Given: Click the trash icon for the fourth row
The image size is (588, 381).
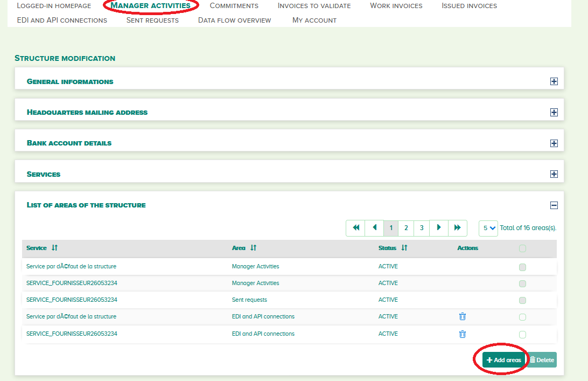Looking at the screenshot, I should 463,317.
